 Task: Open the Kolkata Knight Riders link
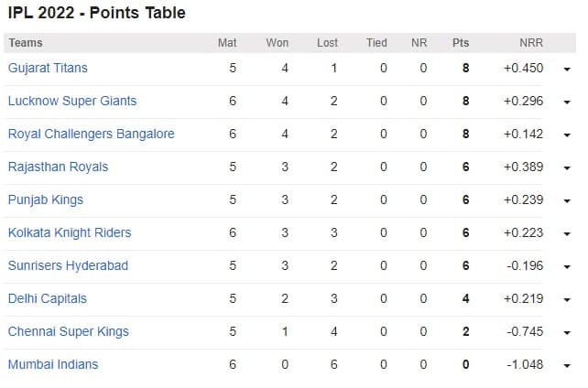click(x=69, y=232)
